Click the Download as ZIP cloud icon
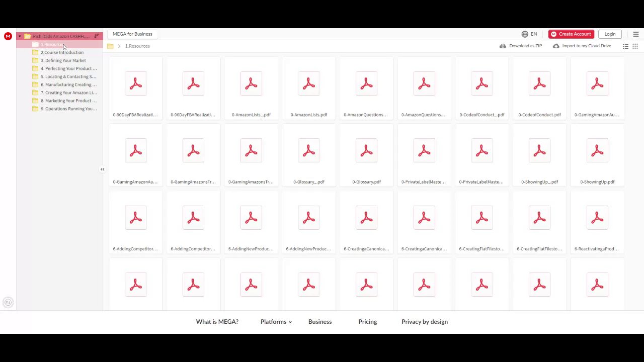Screen dimensions: 644x362 pyautogui.click(x=503, y=46)
